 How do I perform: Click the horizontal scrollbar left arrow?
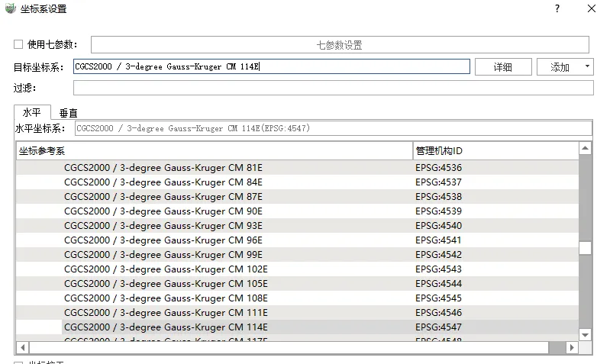click(x=22, y=347)
